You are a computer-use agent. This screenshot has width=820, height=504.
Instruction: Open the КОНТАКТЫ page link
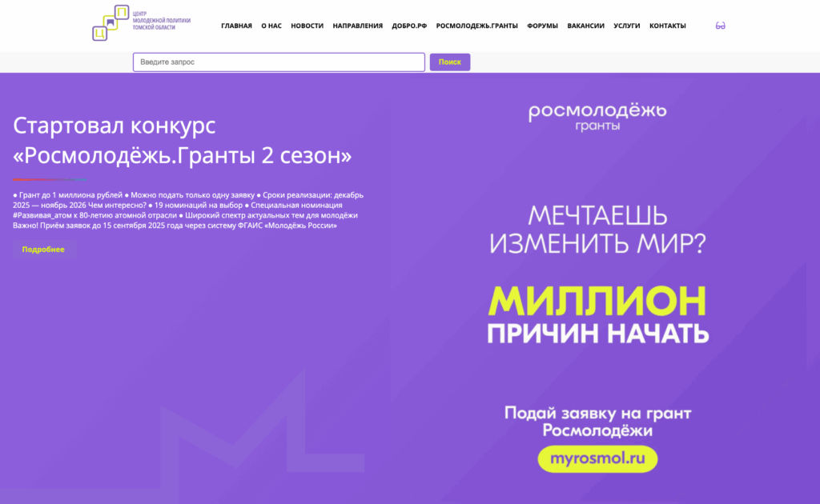667,26
